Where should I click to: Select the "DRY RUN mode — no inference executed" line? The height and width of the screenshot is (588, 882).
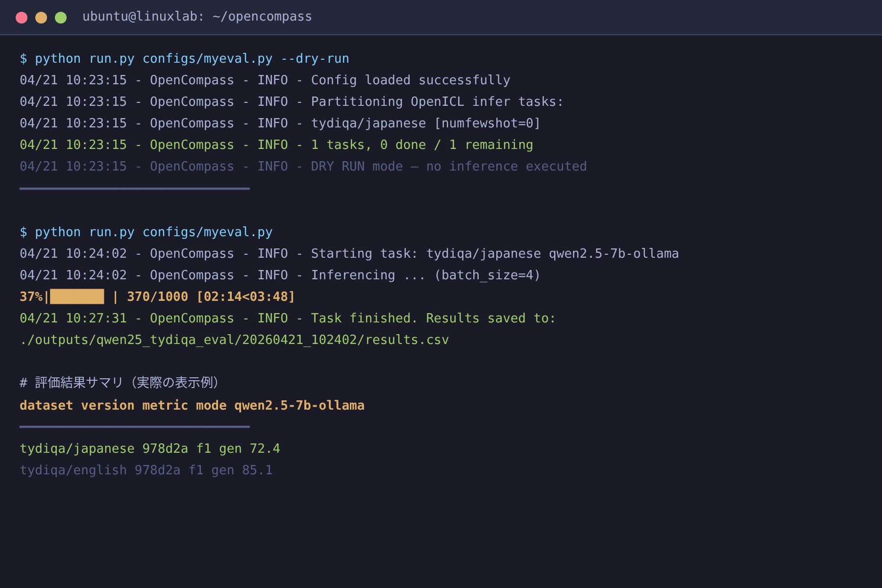[x=303, y=167]
